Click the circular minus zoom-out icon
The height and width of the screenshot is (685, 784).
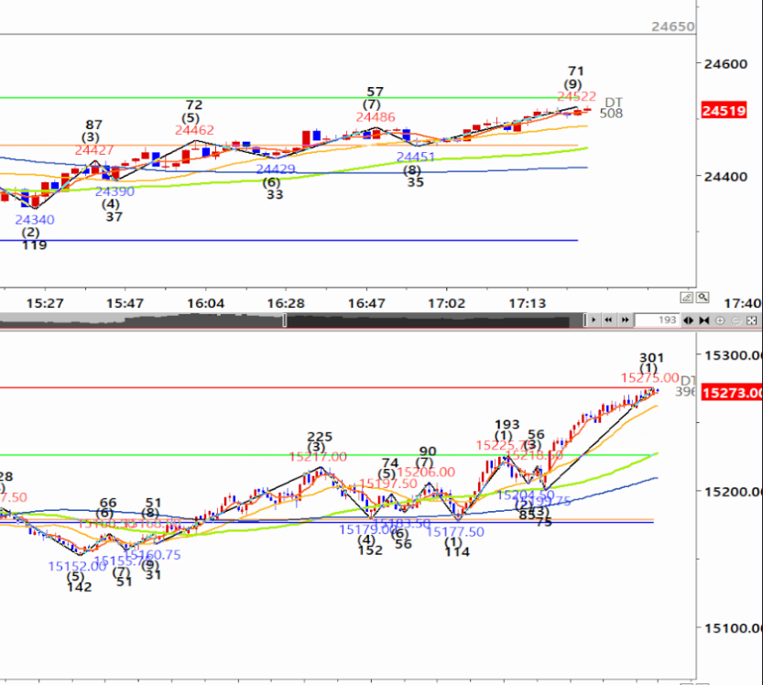pyautogui.click(x=735, y=320)
